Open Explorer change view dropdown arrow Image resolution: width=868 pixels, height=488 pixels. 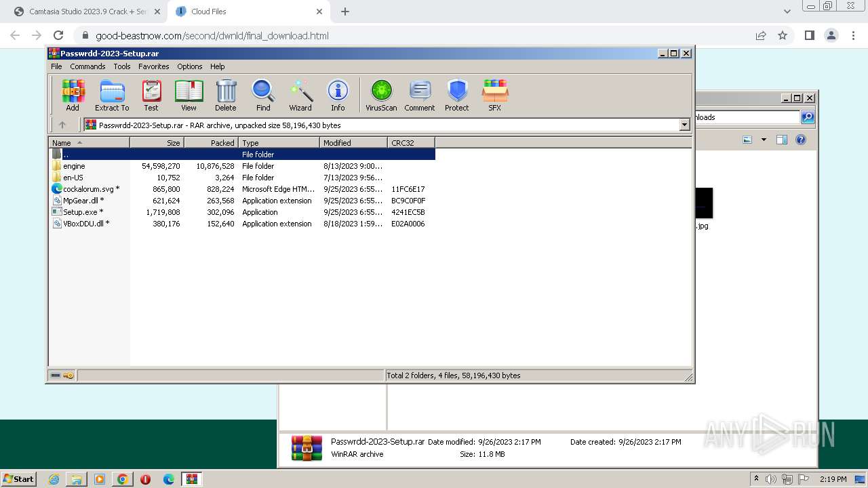(764, 140)
